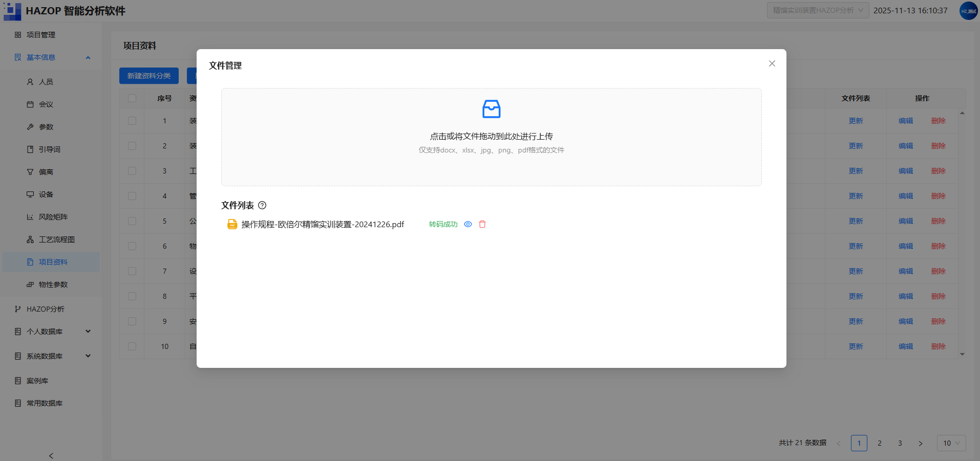Open the 会议 page

click(46, 104)
